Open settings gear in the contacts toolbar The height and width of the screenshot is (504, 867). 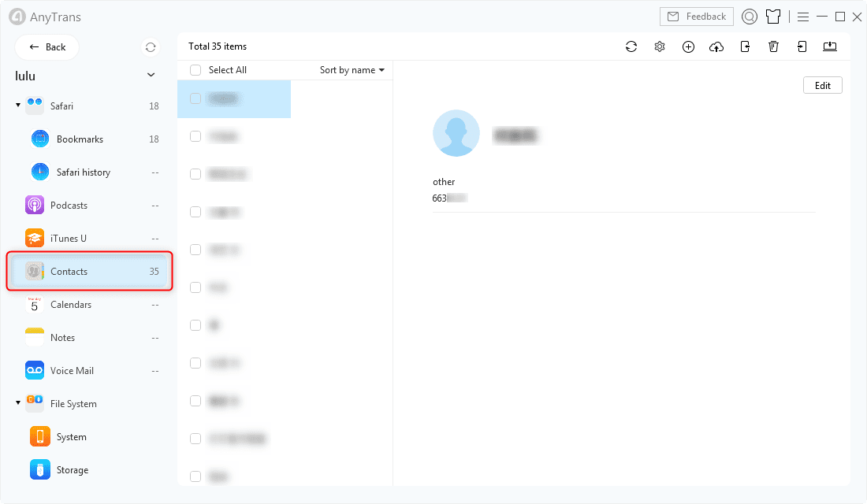point(660,47)
